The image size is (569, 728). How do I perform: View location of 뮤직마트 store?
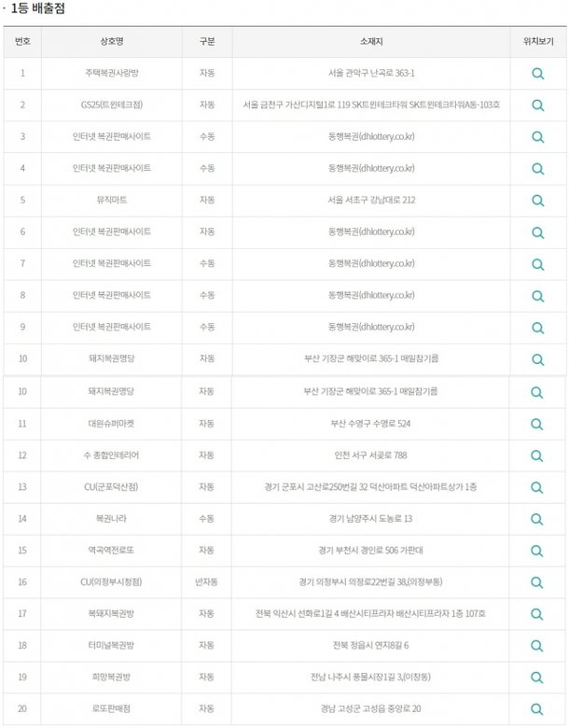click(537, 201)
